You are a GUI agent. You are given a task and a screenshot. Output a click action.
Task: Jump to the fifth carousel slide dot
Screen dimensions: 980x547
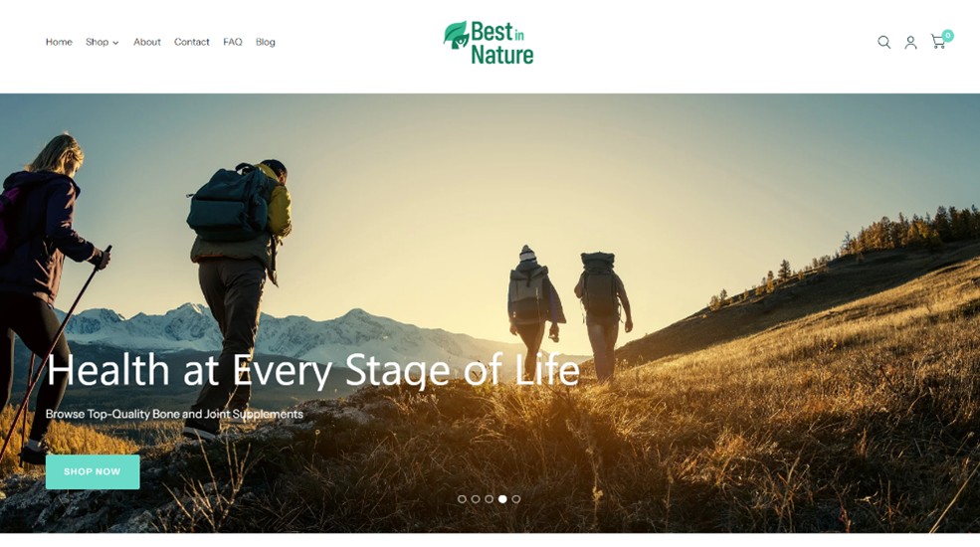(x=516, y=499)
